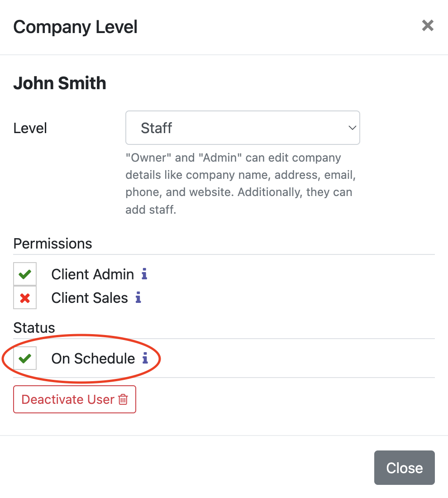Toggle the On Schedule status checkbox
Screen dimensions: 448x498
[x=25, y=358]
